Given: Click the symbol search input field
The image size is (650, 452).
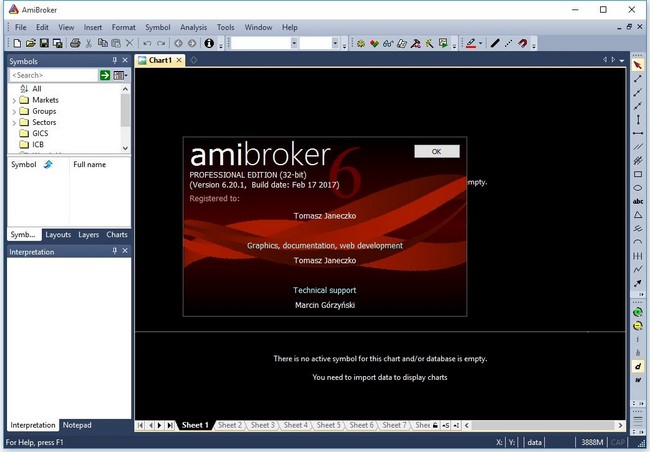Looking at the screenshot, I should pos(53,75).
